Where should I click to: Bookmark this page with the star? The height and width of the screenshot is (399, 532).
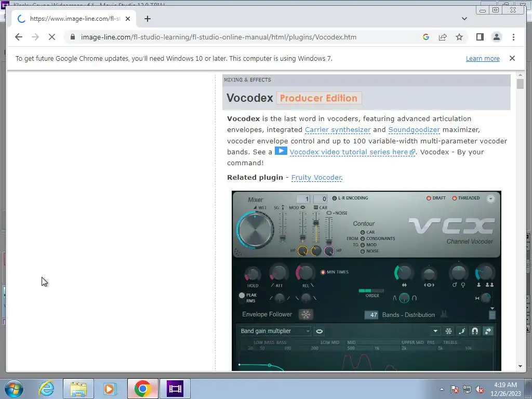pos(459,37)
